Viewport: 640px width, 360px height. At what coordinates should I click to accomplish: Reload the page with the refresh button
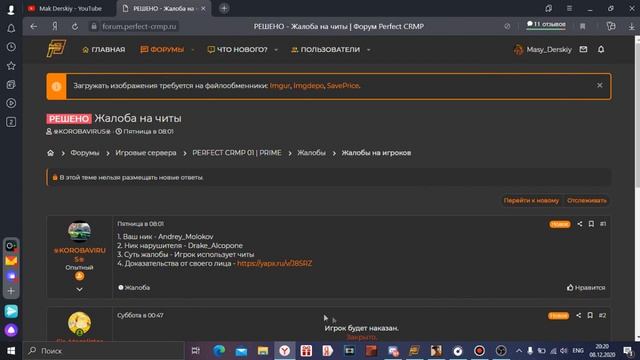tap(75, 26)
